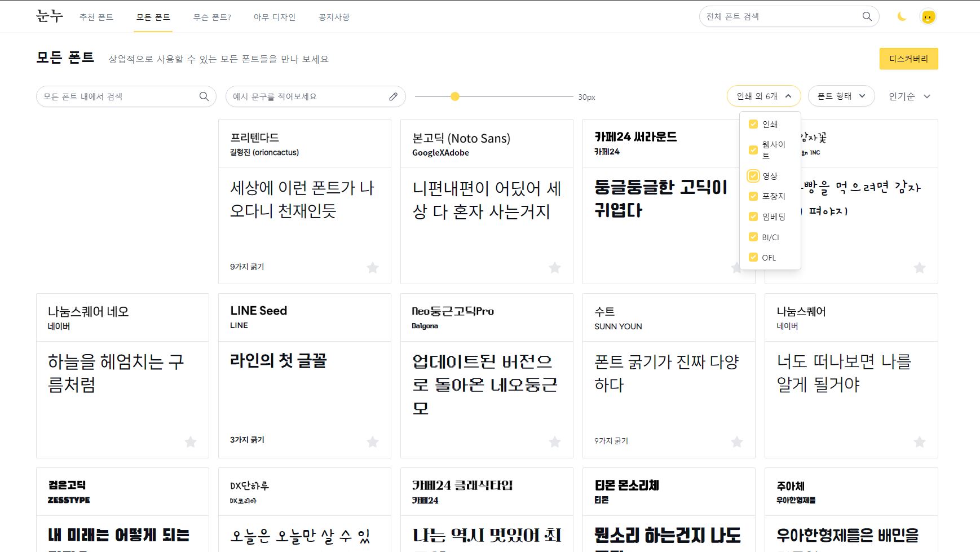Click the Dalgona author text

click(425, 326)
